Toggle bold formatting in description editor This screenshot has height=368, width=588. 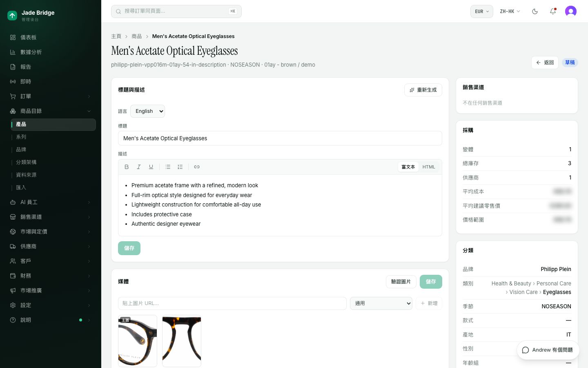pyautogui.click(x=127, y=167)
